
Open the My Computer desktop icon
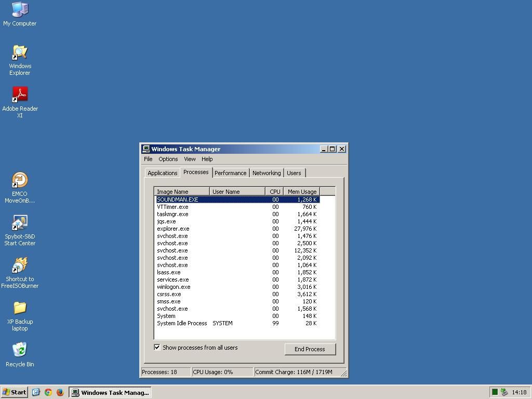click(x=20, y=14)
